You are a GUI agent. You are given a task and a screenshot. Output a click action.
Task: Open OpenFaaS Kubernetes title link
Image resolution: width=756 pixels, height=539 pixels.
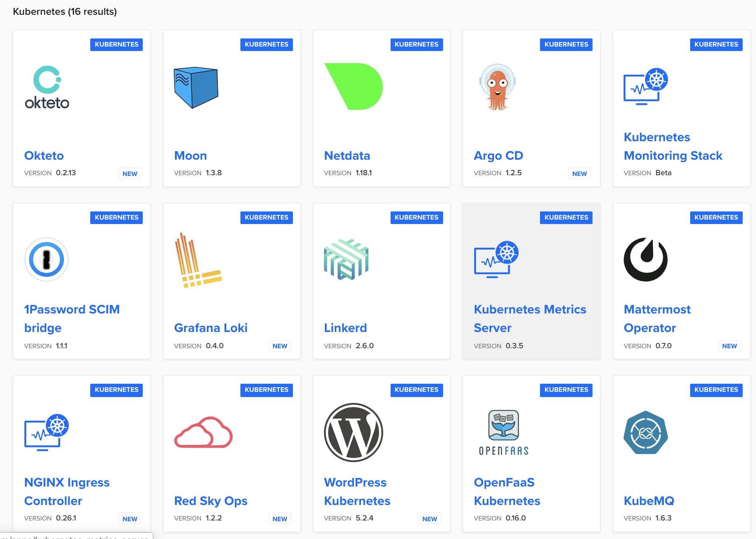tap(507, 492)
